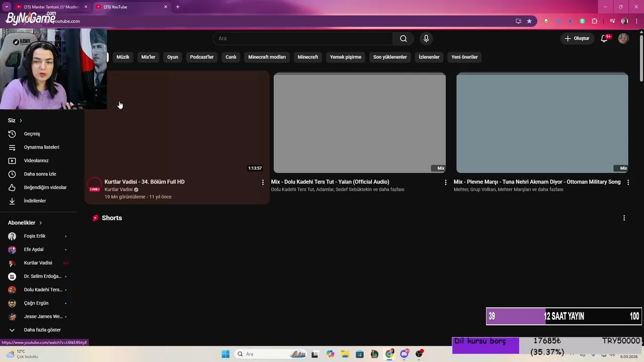Screen dimensions: 644x362
Task: Open Mix Plevne Marşı thumbnail
Action: click(x=542, y=123)
